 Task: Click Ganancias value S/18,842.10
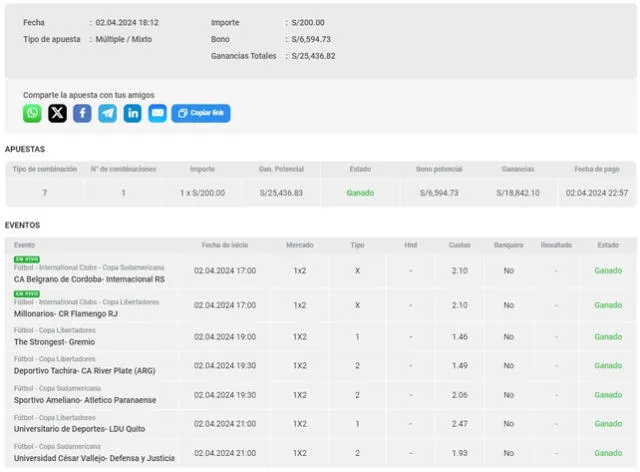point(518,193)
